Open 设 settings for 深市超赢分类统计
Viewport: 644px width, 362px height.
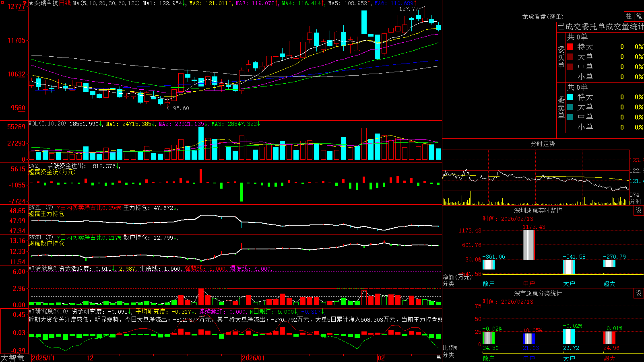pos(638,293)
